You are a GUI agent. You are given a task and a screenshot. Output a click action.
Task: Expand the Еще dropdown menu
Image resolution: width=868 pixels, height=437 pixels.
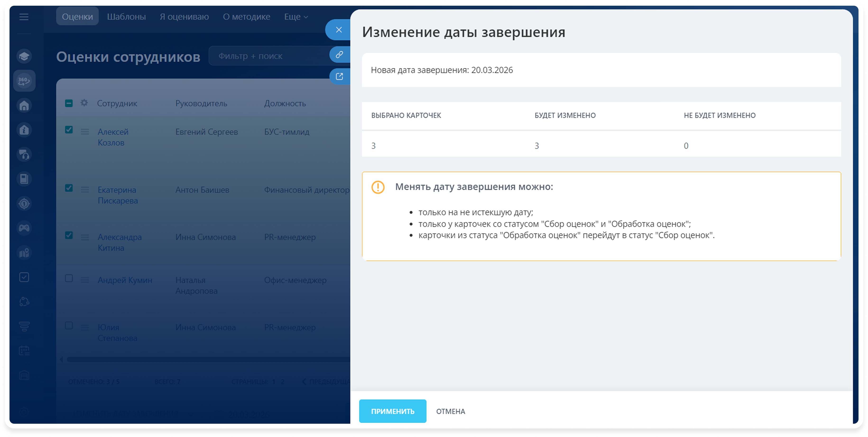296,17
